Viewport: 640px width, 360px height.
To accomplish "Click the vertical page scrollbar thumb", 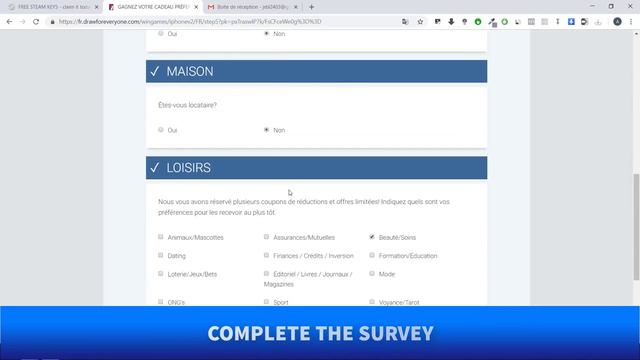I will pos(636,227).
